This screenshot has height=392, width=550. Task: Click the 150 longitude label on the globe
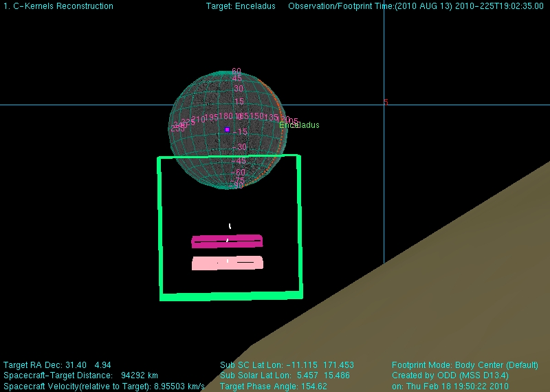256,117
